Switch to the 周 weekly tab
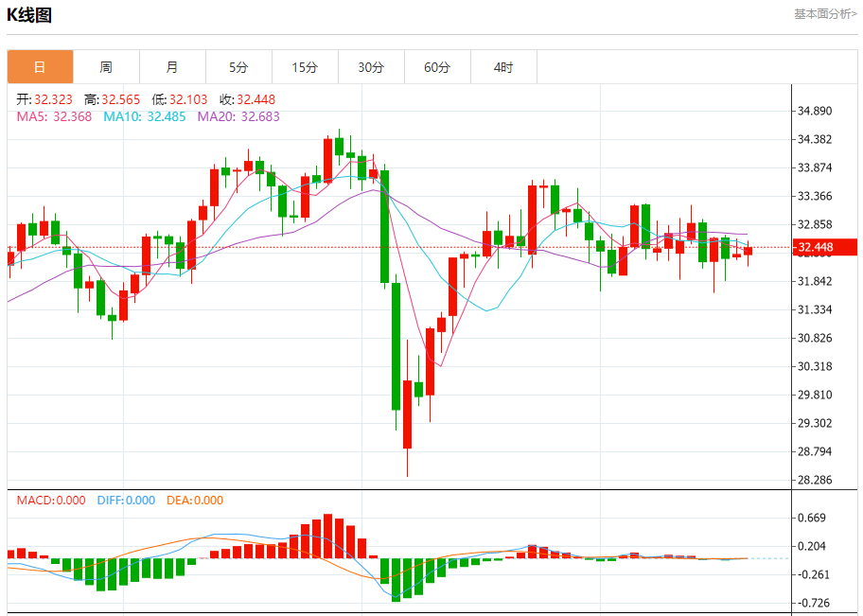The width and height of the screenshot is (863, 616). click(106, 67)
